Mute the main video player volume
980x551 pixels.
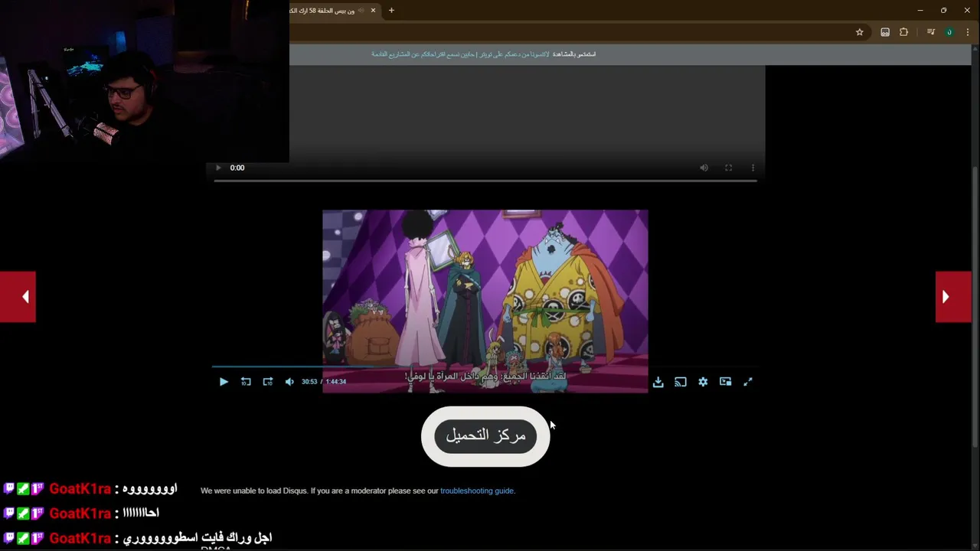click(289, 381)
